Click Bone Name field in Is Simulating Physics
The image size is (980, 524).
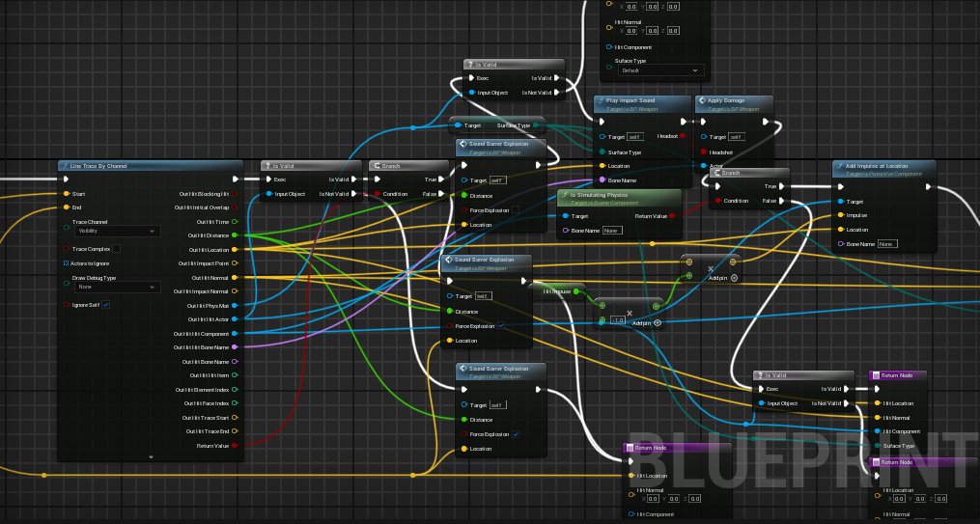coord(611,231)
